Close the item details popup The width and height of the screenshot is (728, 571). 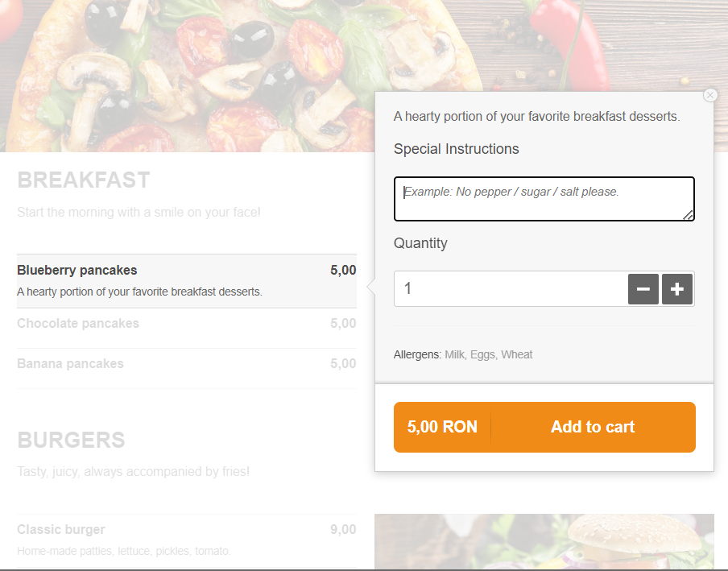[x=709, y=95]
